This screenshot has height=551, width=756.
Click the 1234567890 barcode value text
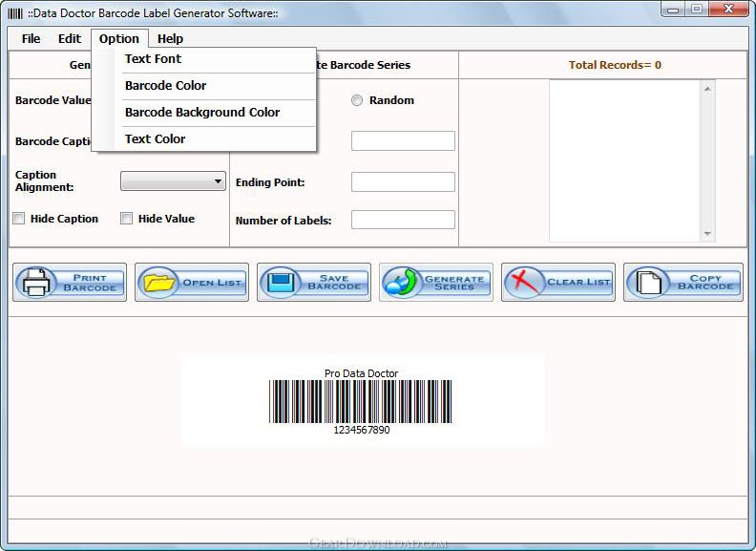point(362,430)
